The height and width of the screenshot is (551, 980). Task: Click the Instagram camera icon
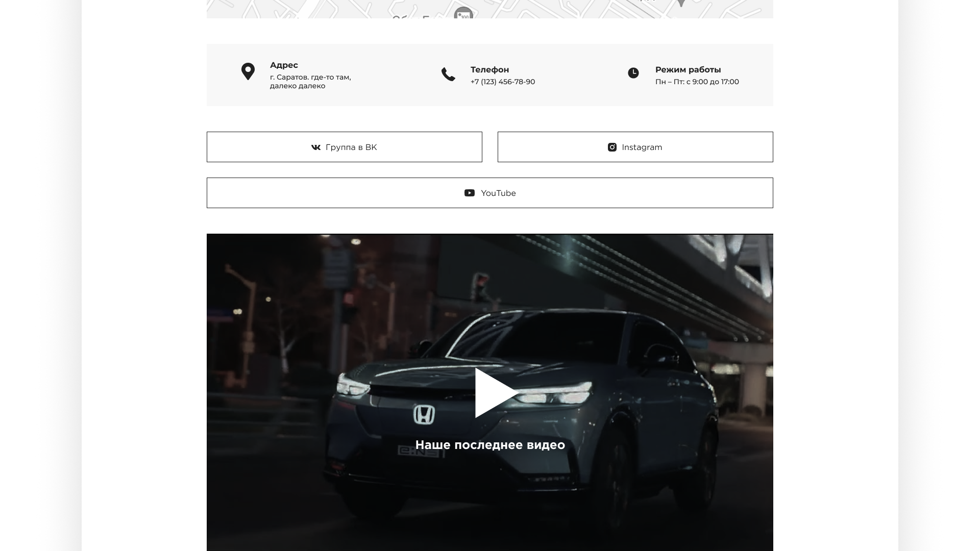click(x=612, y=147)
